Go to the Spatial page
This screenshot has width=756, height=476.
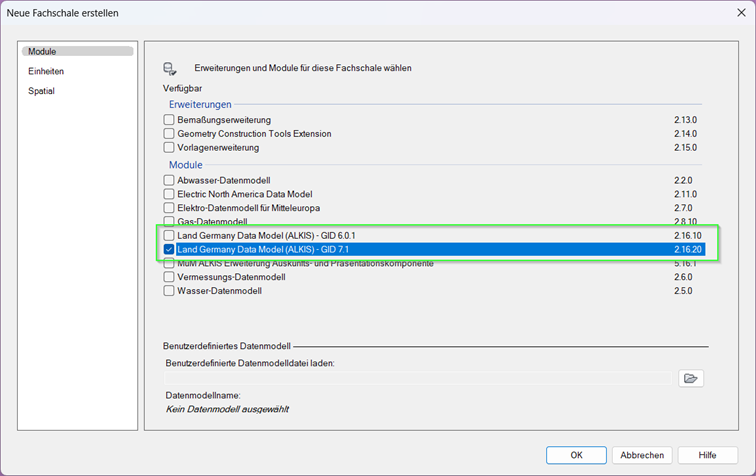[x=42, y=91]
